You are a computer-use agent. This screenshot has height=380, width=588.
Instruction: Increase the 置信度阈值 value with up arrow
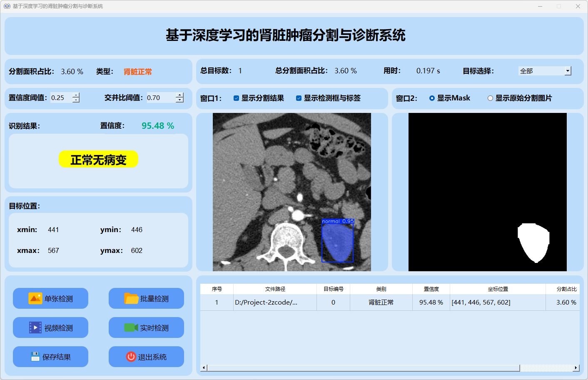[76, 95]
